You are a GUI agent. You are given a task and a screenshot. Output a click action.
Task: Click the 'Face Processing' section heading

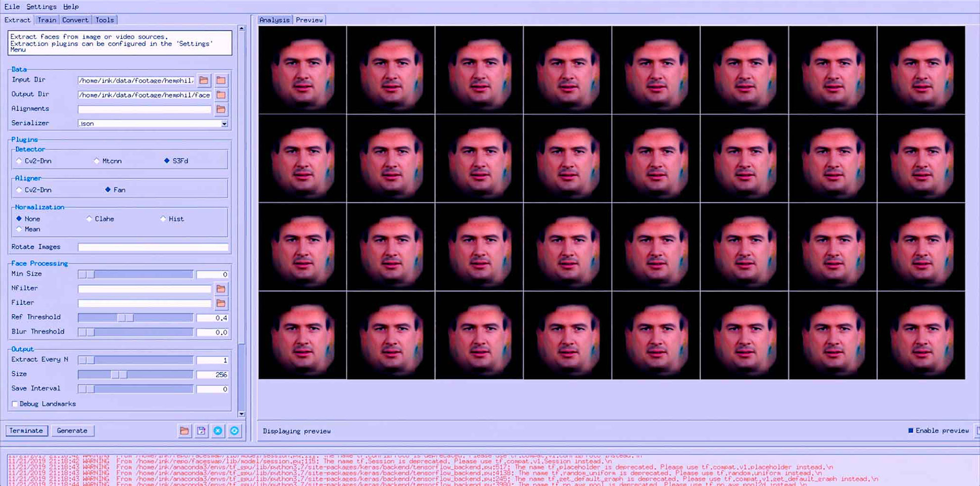pyautogui.click(x=40, y=263)
